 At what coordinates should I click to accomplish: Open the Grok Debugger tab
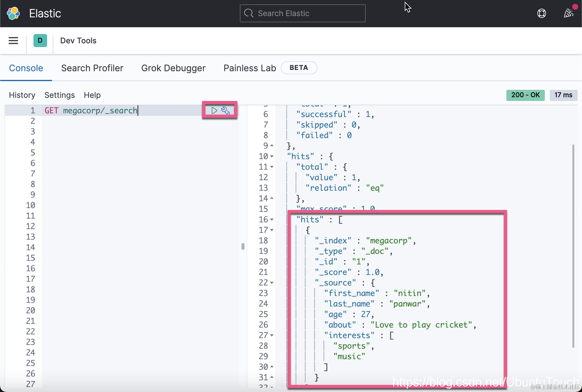click(174, 68)
